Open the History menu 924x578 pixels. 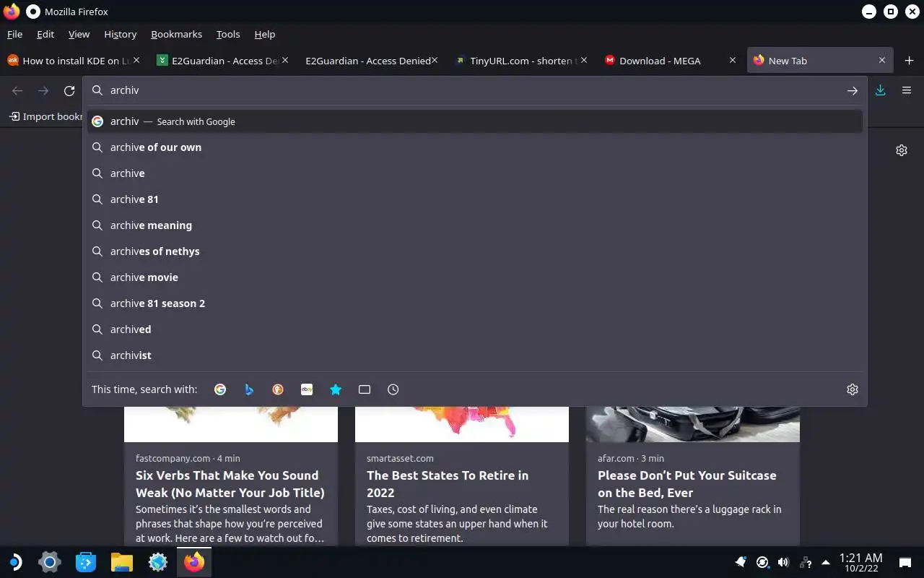[x=120, y=34]
